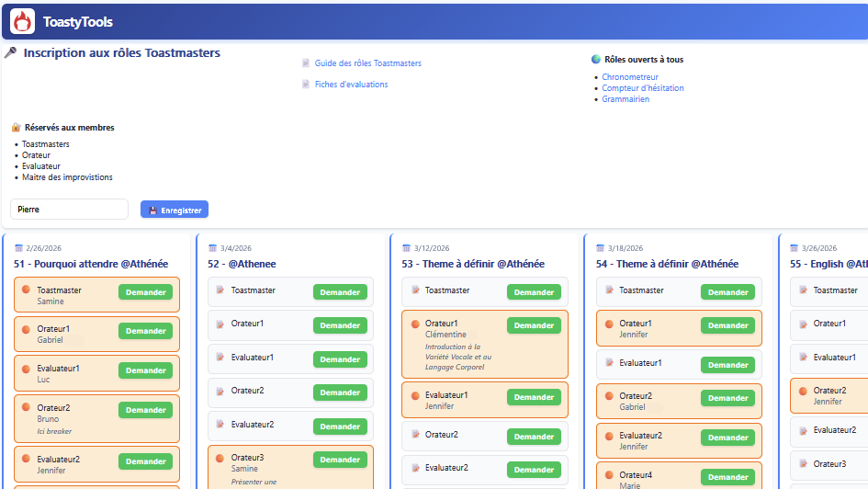The height and width of the screenshot is (489, 868).
Task: Click the globe icon by Rôles ouverts à tous
Action: 596,60
